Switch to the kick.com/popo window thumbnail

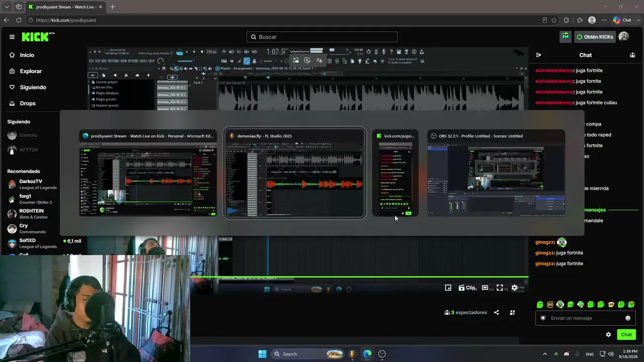coord(395,173)
